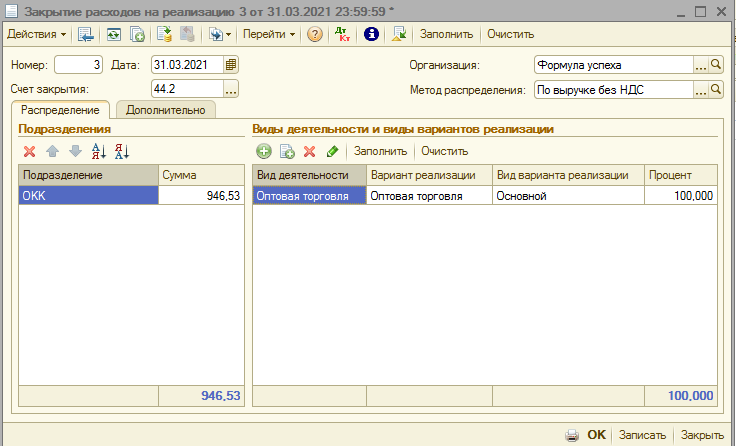Click the help question mark icon
Image resolution: width=736 pixels, height=446 pixels.
pos(315,34)
